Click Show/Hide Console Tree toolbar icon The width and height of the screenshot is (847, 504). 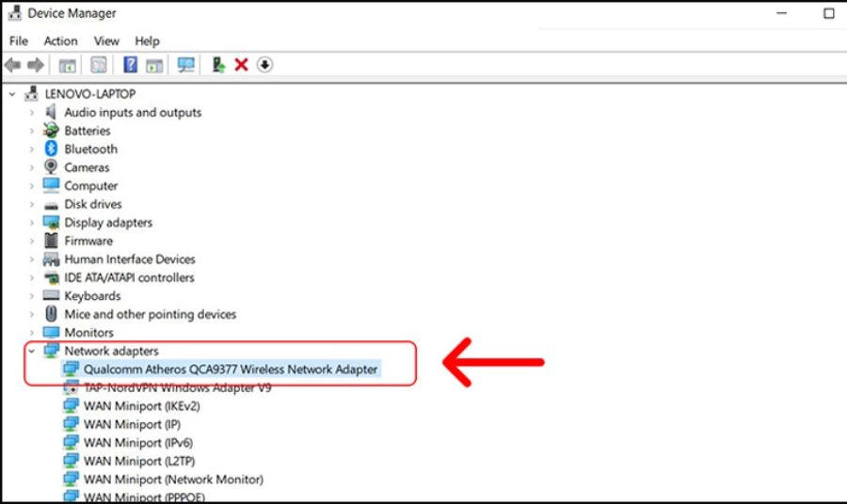point(68,65)
